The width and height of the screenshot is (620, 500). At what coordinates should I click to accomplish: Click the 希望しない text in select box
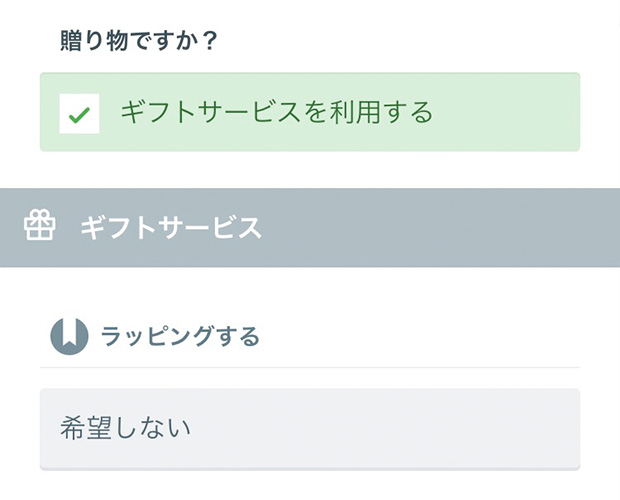125,428
